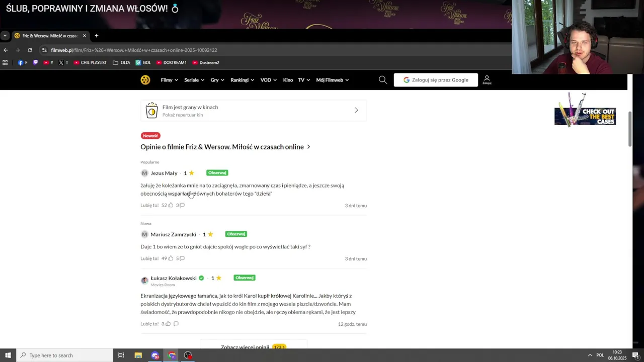Open comments on Jezus Mały's review
This screenshot has width=644, height=362.
click(x=182, y=205)
